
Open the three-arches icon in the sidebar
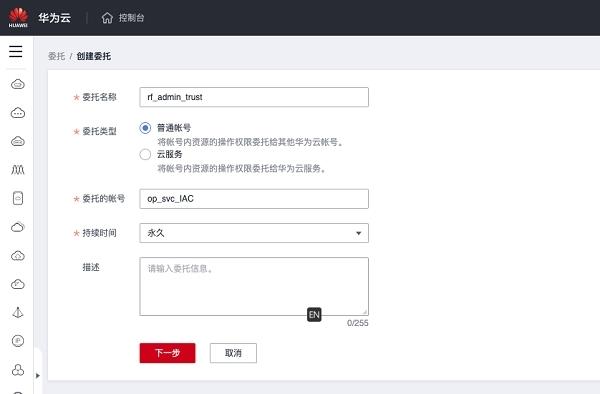tap(18, 169)
